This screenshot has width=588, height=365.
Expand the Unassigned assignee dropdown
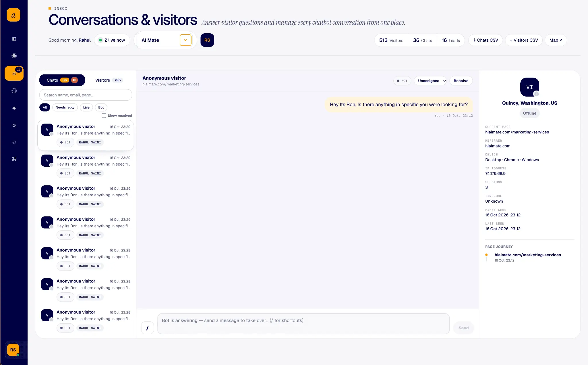tap(430, 81)
